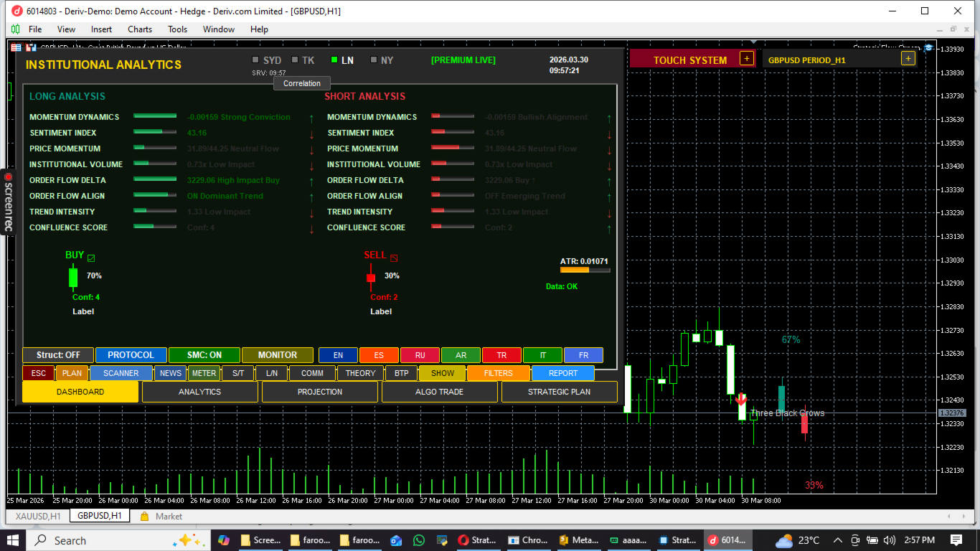The width and height of the screenshot is (980, 551).
Task: Open WhatsApp from the taskbar
Action: (419, 540)
